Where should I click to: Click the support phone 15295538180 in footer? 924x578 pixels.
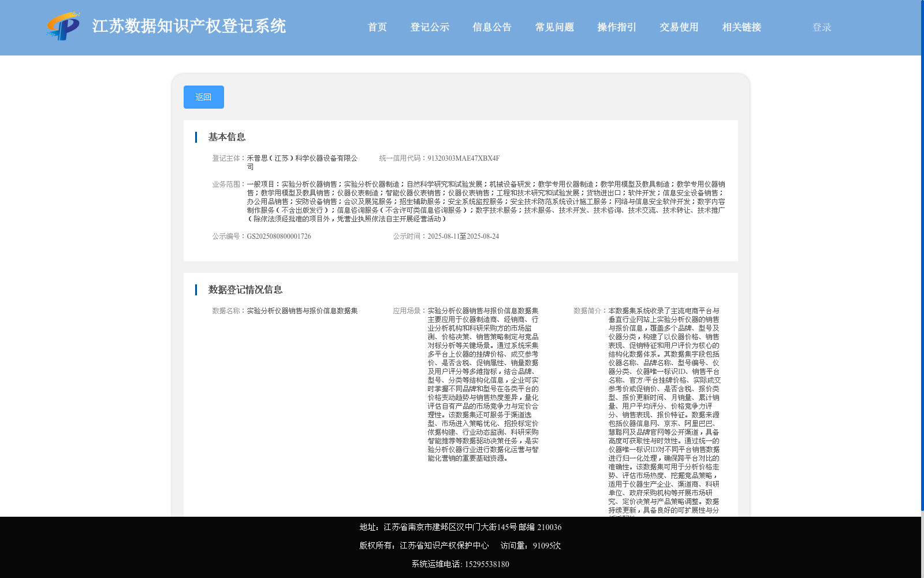coord(460,564)
